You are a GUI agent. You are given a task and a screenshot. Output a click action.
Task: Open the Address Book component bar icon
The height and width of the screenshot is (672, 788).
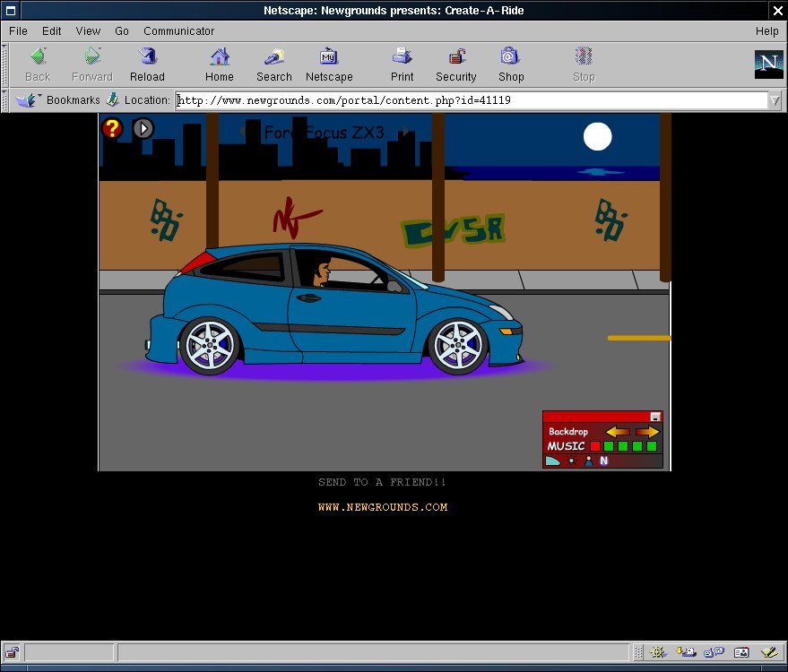741,652
